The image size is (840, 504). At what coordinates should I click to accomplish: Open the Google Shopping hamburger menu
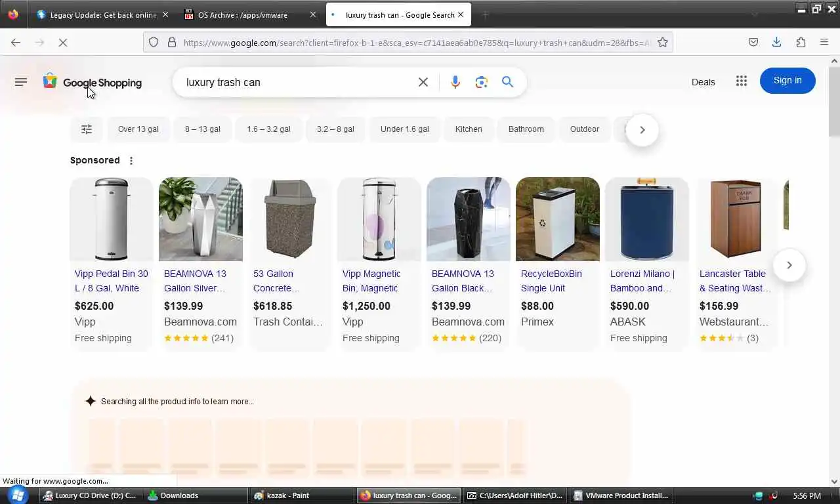click(x=21, y=82)
